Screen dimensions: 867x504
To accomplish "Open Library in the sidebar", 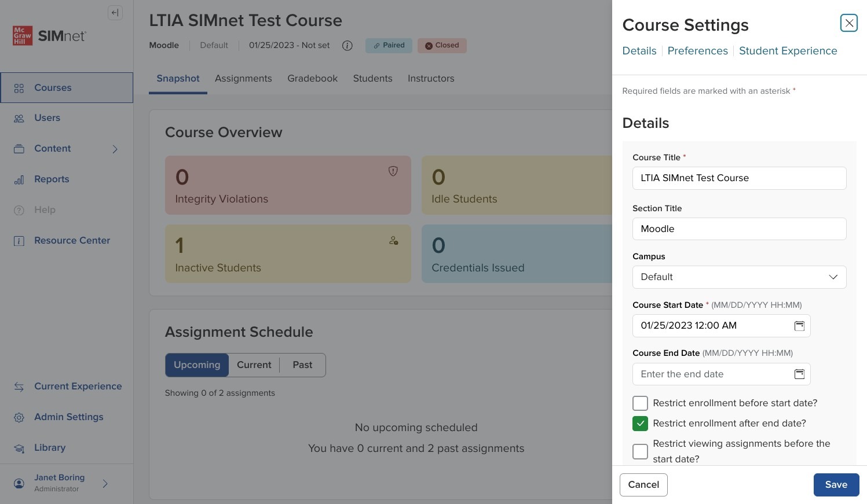I will [x=67, y=448].
